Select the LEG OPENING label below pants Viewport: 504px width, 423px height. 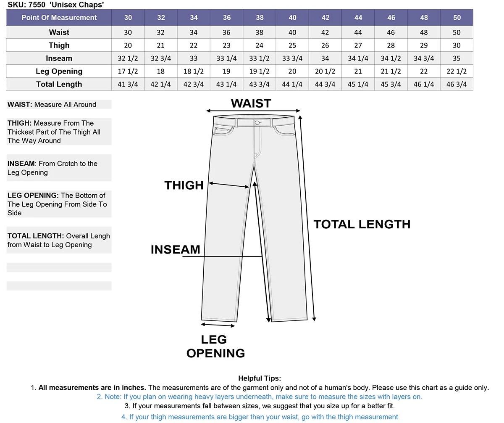click(x=215, y=346)
